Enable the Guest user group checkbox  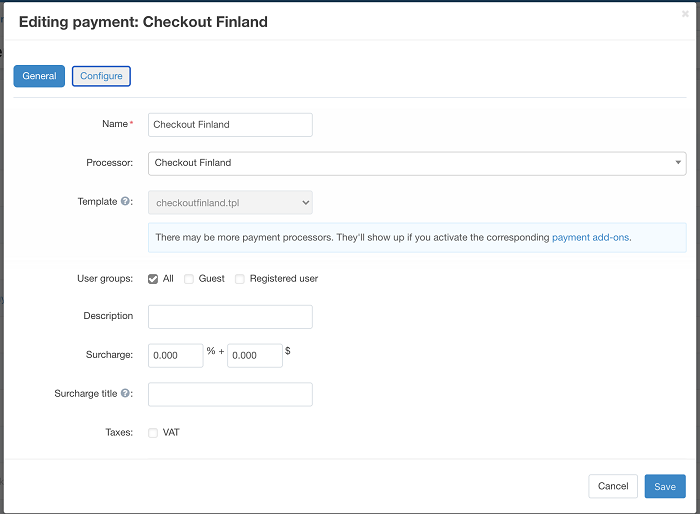189,279
